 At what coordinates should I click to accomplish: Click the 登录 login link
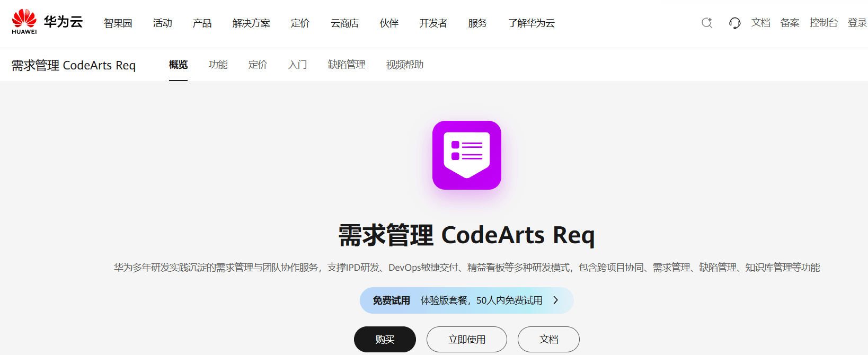coord(857,23)
